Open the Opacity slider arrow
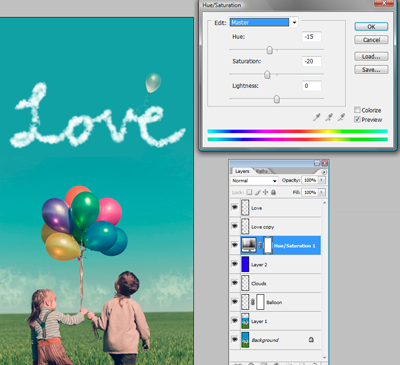Viewport: 400px width, 365px height. point(322,180)
